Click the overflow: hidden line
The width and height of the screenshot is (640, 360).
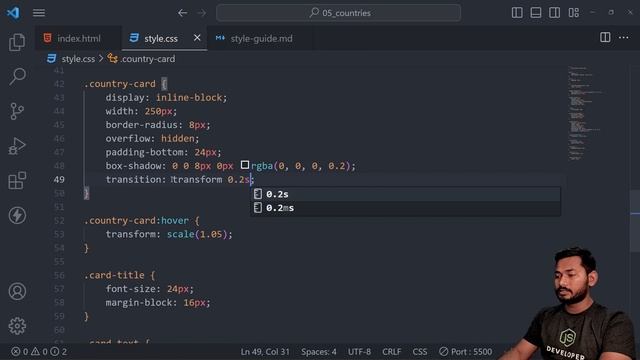(x=152, y=139)
